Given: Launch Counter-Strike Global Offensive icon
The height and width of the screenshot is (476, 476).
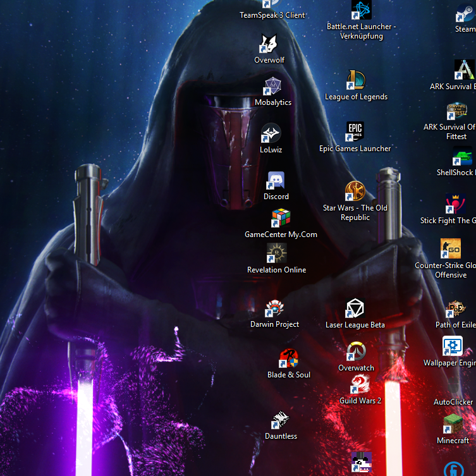Looking at the screenshot, I should click(x=451, y=248).
